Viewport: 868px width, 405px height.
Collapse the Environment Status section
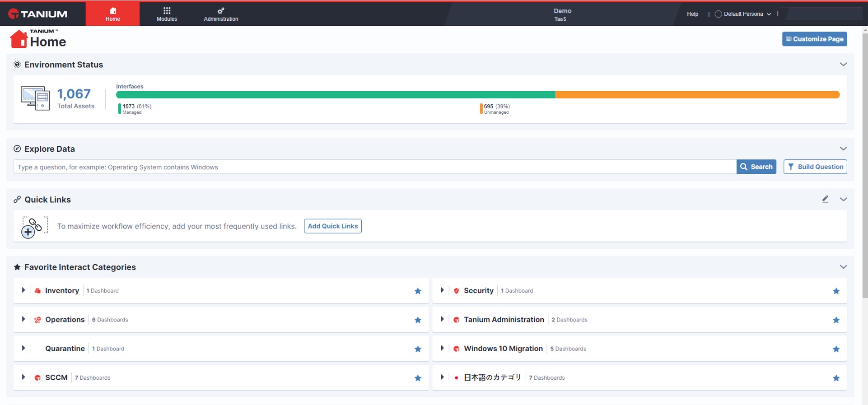pos(843,64)
